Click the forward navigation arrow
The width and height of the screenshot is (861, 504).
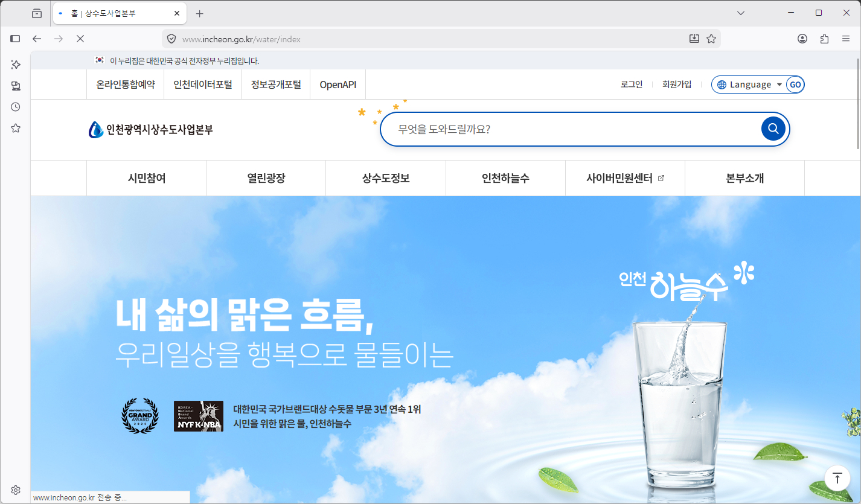[59, 39]
